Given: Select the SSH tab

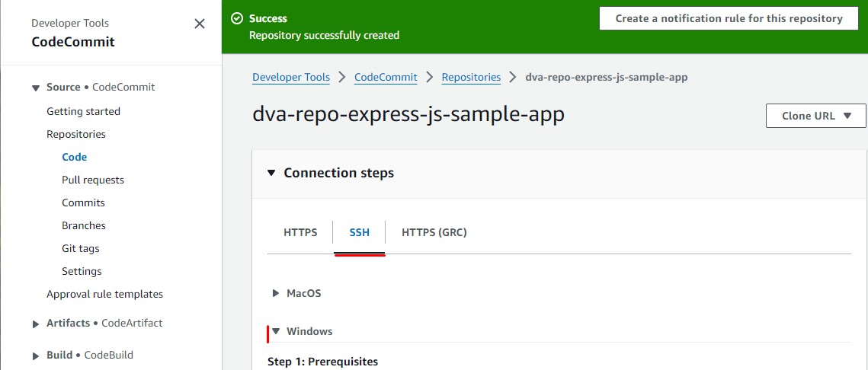Looking at the screenshot, I should (359, 232).
